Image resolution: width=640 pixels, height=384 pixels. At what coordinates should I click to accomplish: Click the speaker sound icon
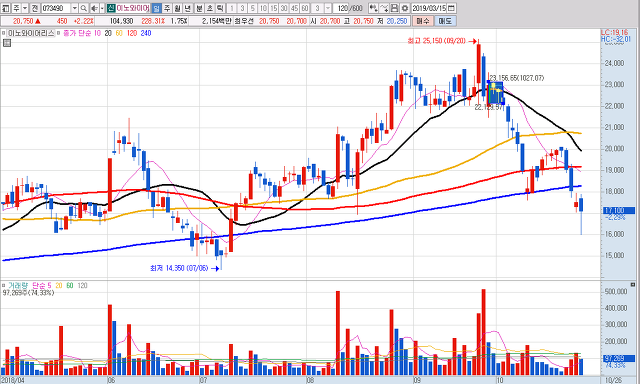click(94, 8)
